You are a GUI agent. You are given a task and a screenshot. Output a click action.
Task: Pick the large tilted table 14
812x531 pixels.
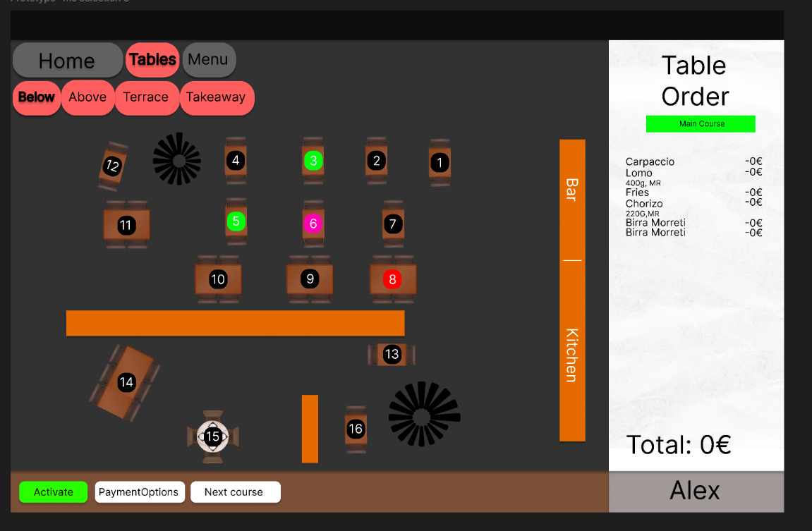tap(126, 383)
